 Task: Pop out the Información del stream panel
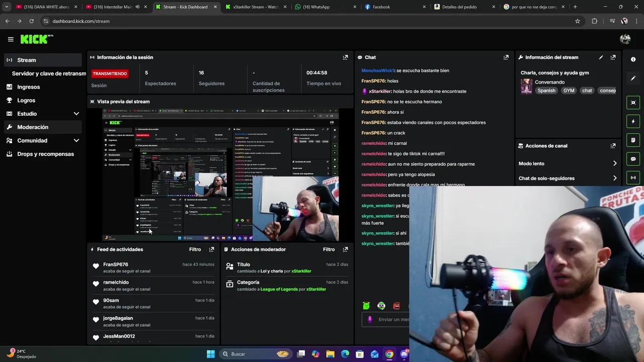613,57
